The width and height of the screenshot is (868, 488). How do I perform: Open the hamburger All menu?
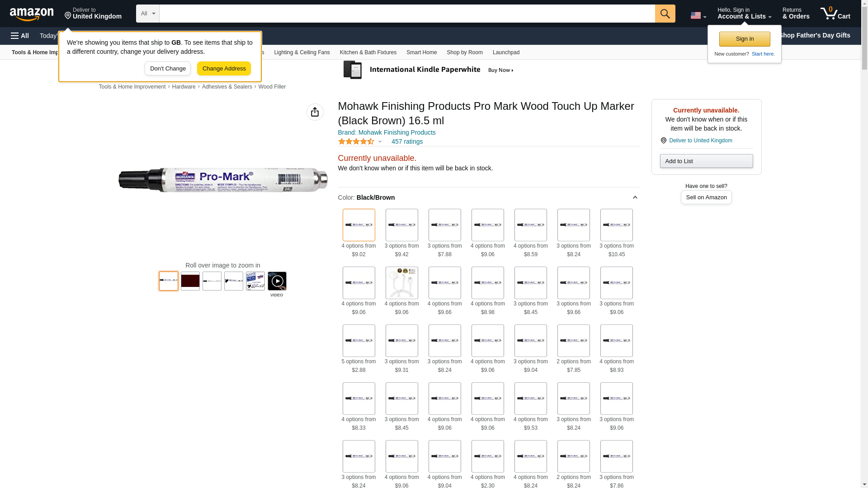tap(20, 36)
